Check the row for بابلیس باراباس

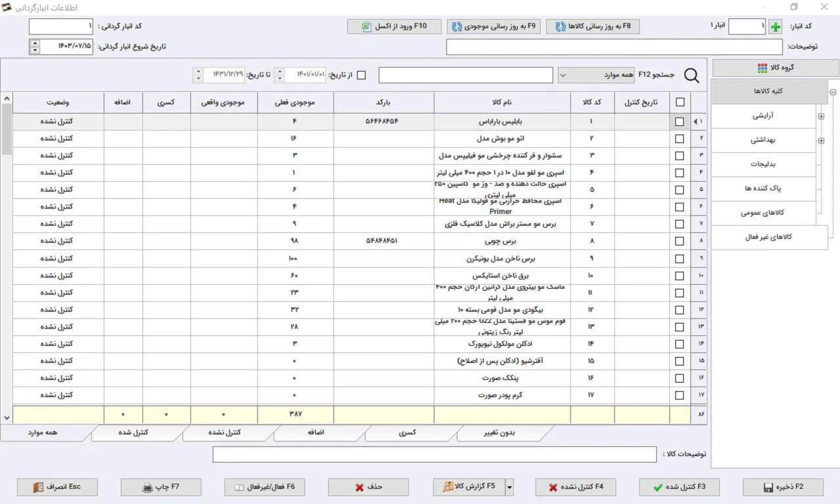680,122
